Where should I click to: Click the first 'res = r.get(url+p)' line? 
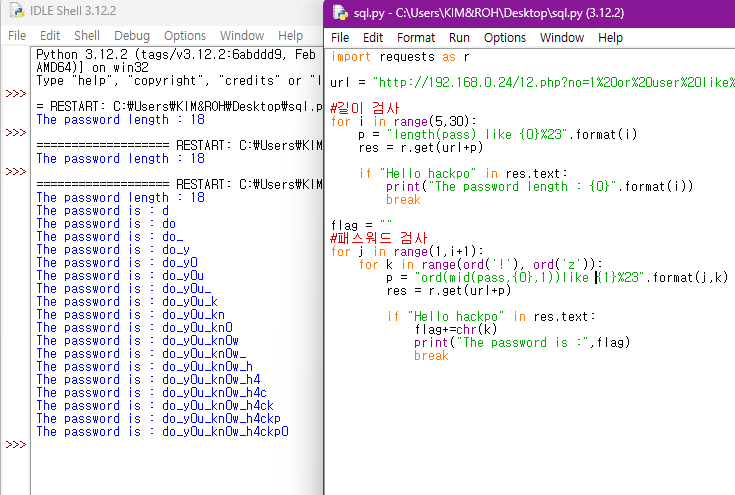(x=420, y=148)
